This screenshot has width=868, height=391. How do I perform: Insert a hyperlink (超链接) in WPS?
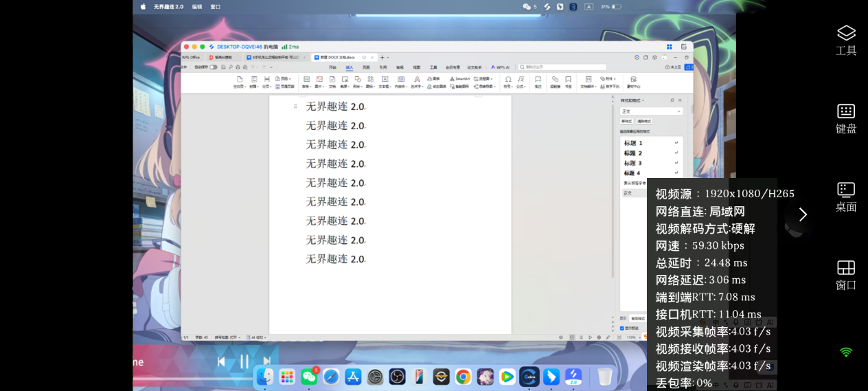coord(556,83)
